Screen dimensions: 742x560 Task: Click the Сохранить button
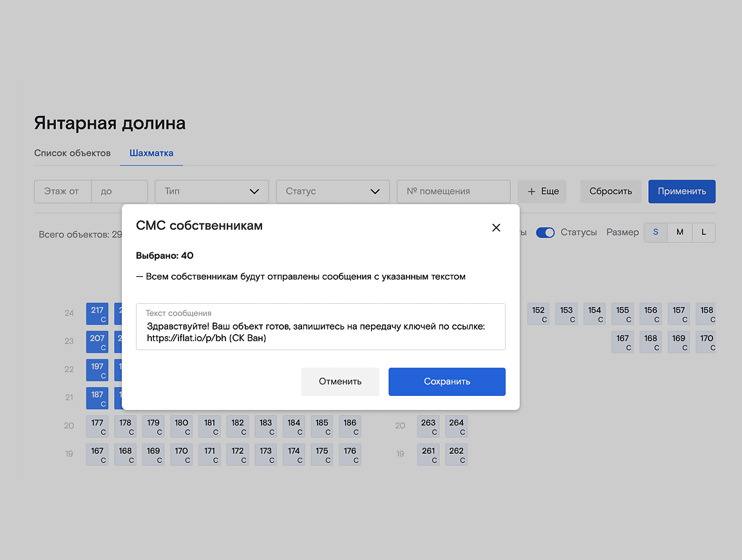[446, 382]
